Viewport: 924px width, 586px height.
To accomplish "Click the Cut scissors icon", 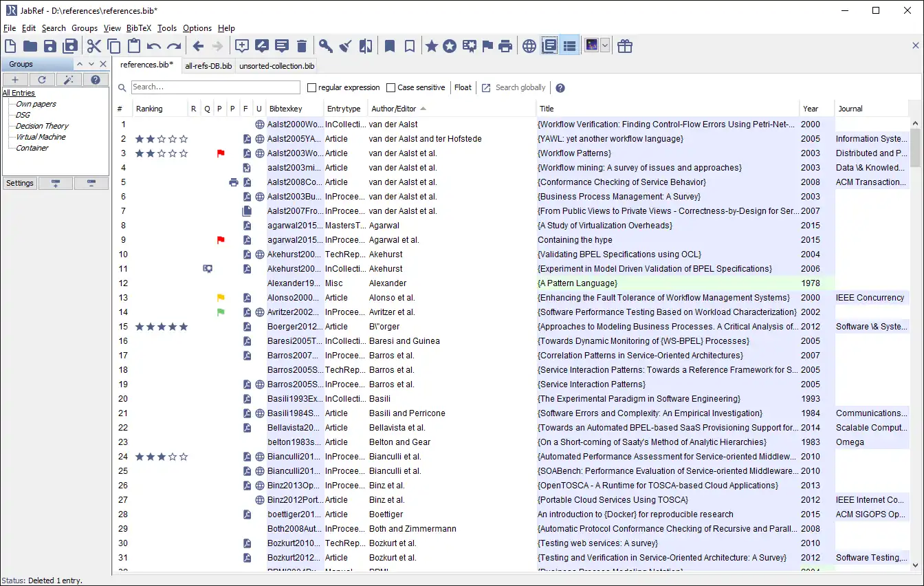I will 93,46.
